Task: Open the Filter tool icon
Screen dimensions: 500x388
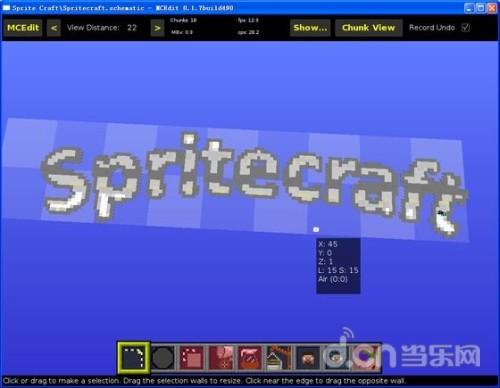Action: pos(250,358)
